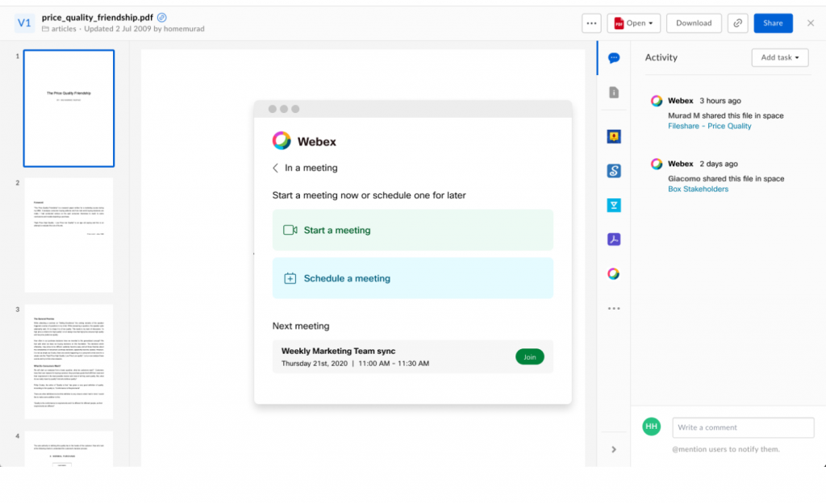
Task: Click the red PDF icon in the Open button
Action: (618, 23)
